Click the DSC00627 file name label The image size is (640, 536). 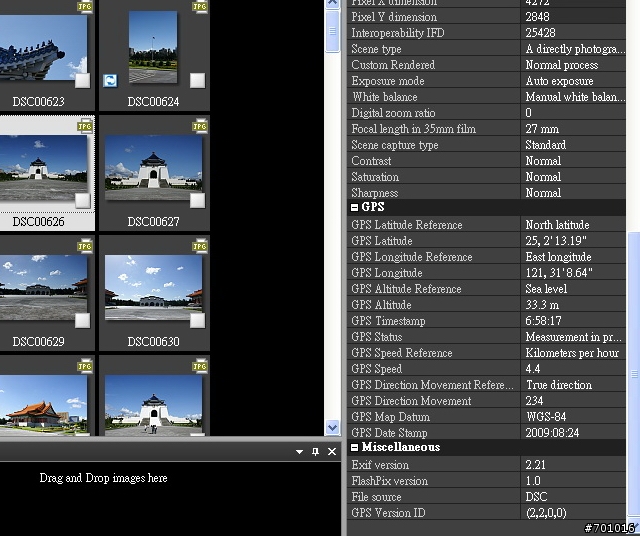[153, 222]
